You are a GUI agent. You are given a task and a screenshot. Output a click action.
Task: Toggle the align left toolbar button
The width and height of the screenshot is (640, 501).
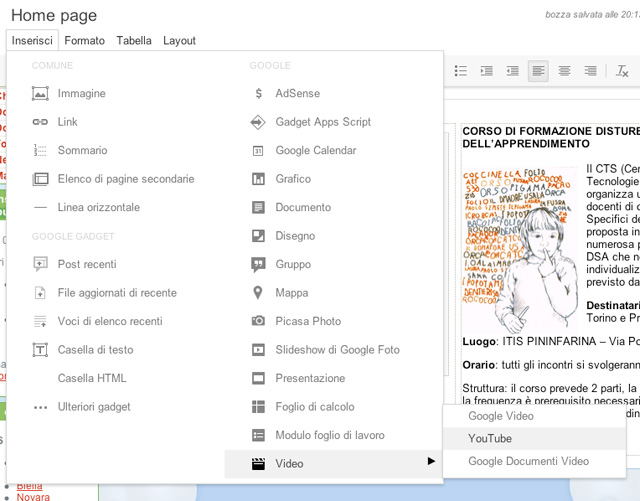click(538, 71)
